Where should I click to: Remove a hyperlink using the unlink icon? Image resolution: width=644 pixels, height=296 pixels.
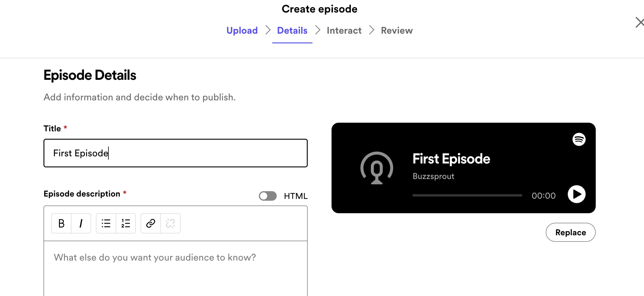coord(170,223)
